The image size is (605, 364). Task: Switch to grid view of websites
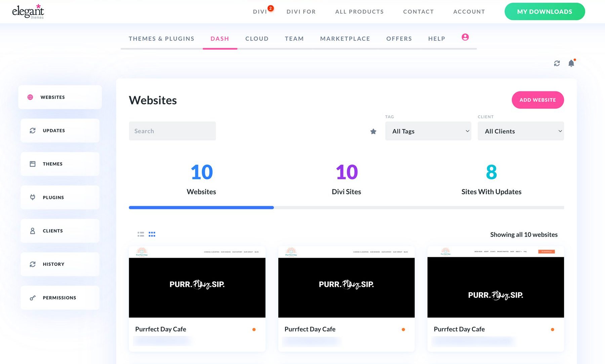pyautogui.click(x=152, y=234)
